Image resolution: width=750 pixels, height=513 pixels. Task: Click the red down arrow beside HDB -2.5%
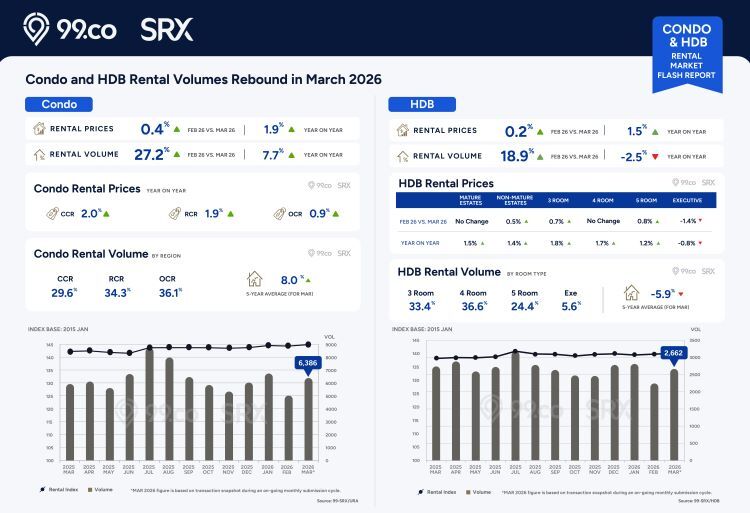pos(655,156)
